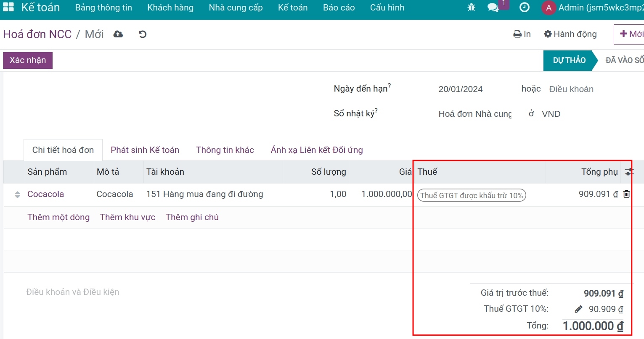Click the discard changes undo icon
This screenshot has height=339, width=644.
point(143,34)
